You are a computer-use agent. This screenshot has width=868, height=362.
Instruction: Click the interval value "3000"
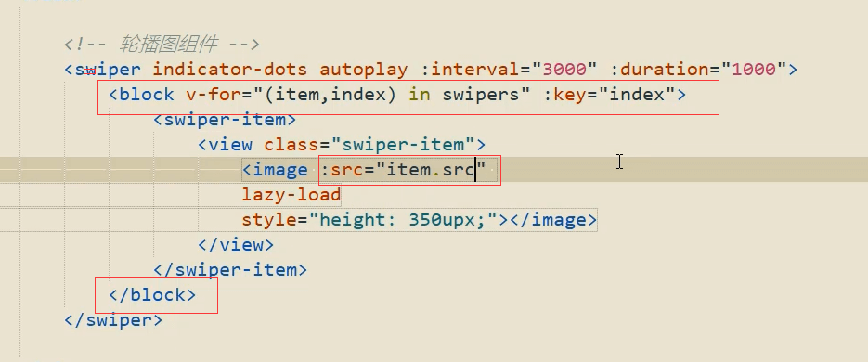[x=564, y=70]
